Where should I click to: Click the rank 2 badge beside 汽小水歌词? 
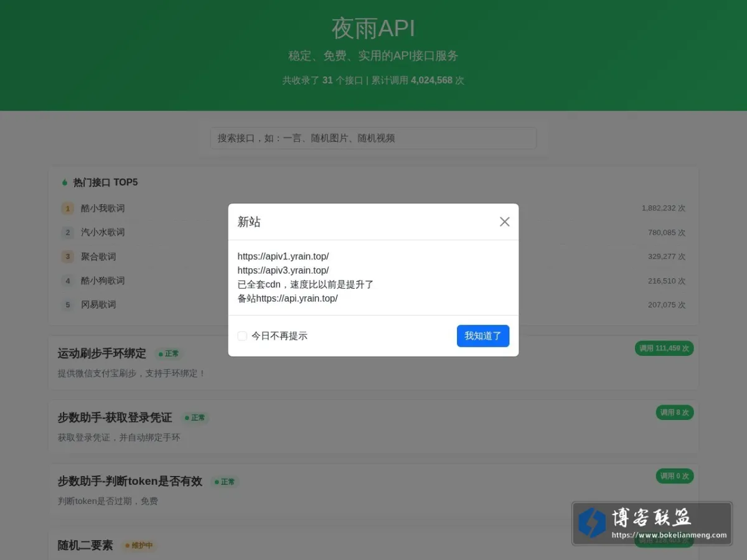click(68, 233)
